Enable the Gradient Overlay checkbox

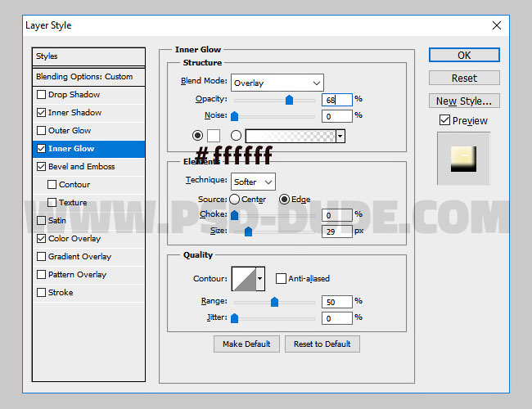point(41,256)
